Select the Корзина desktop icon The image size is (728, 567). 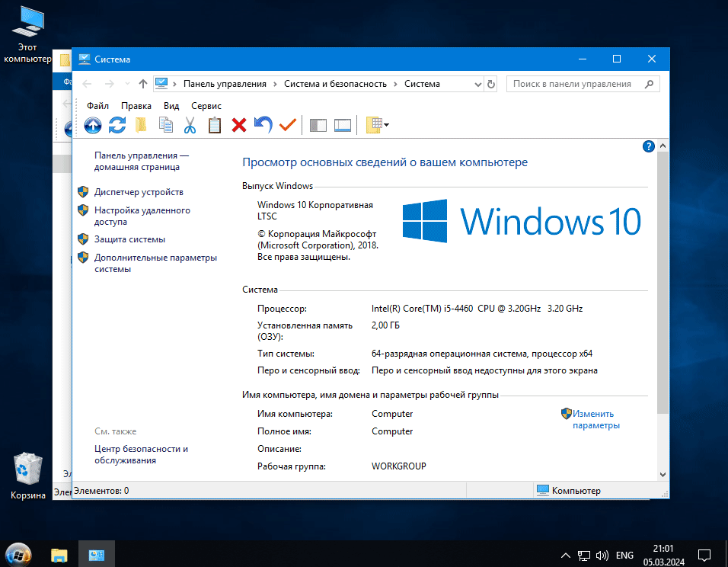(x=28, y=476)
